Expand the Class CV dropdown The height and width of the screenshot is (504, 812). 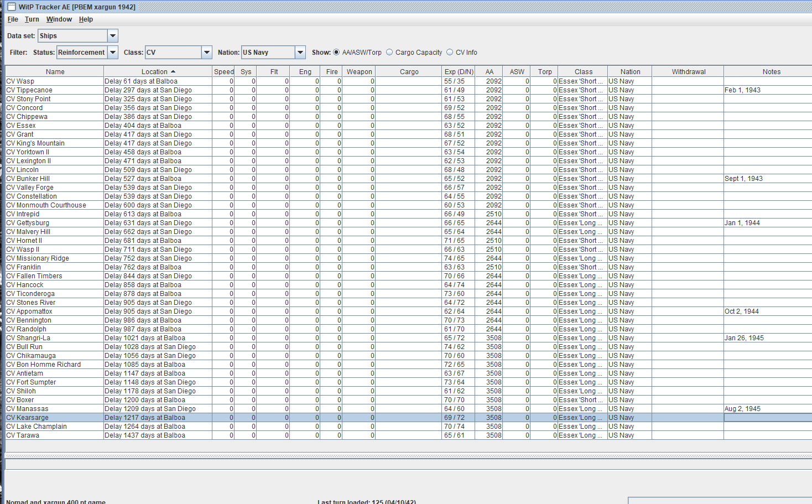click(207, 53)
